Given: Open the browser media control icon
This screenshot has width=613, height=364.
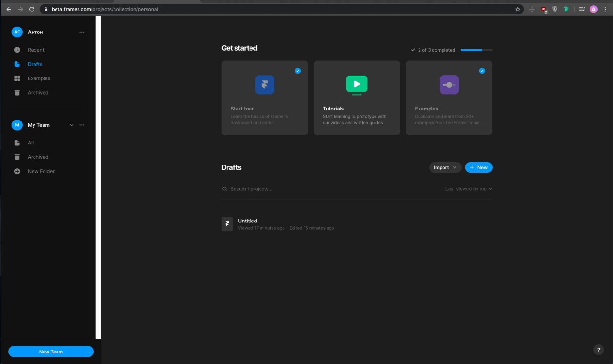Looking at the screenshot, I should tap(582, 9).
